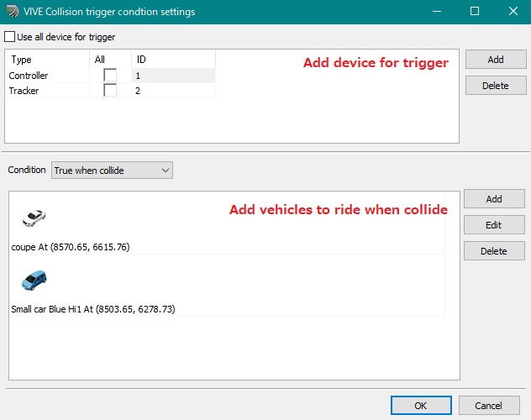This screenshot has width=531, height=420.
Task: Minimize the settings dialog window
Action: point(437,11)
